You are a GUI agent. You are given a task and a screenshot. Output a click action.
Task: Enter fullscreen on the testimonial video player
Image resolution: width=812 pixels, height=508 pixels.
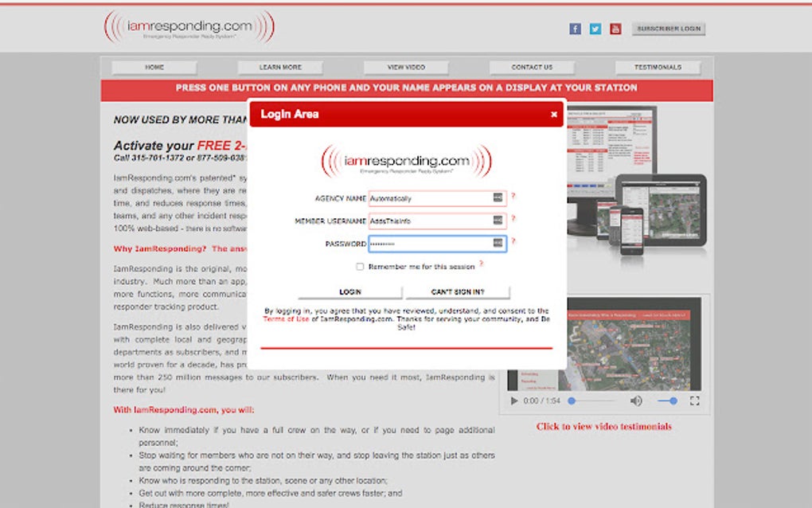(694, 402)
